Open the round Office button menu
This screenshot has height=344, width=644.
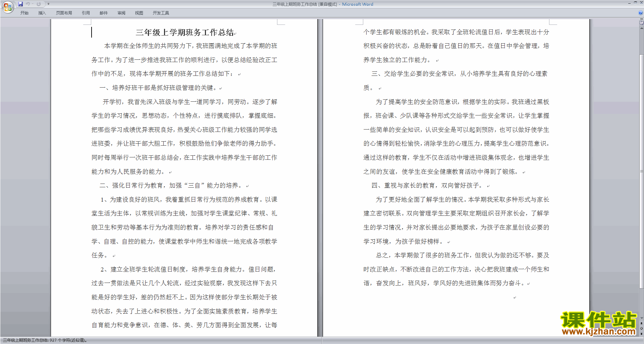[x=7, y=7]
